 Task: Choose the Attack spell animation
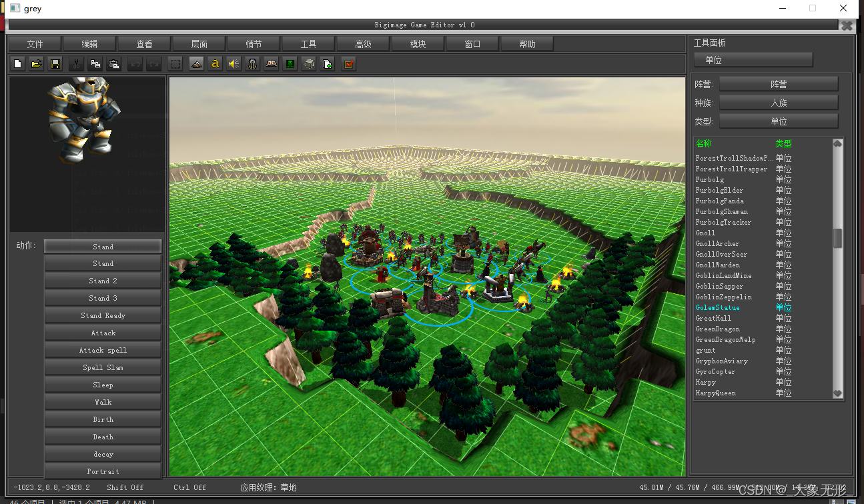click(103, 350)
